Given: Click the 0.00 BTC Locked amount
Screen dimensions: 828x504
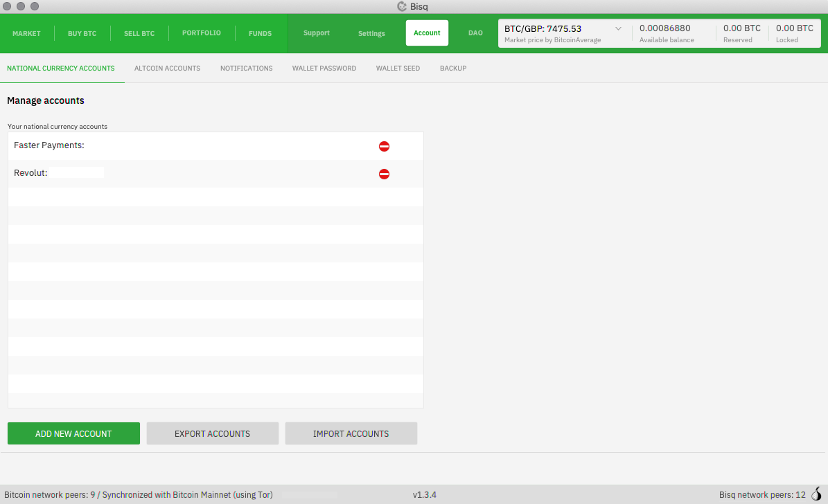Looking at the screenshot, I should pos(794,28).
